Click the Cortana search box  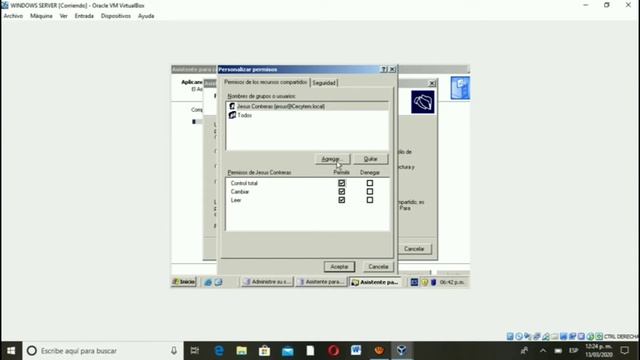(103, 351)
